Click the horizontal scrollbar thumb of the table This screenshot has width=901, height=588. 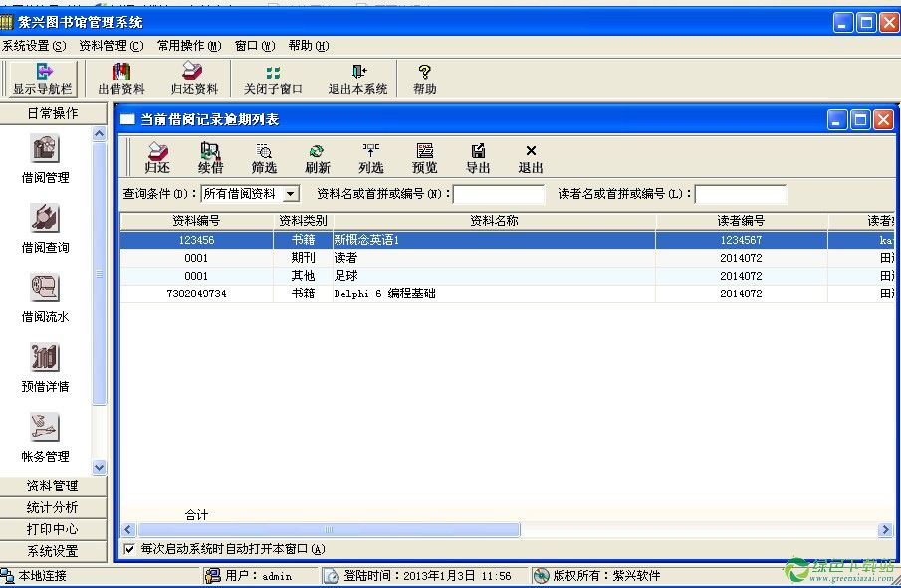(x=329, y=529)
